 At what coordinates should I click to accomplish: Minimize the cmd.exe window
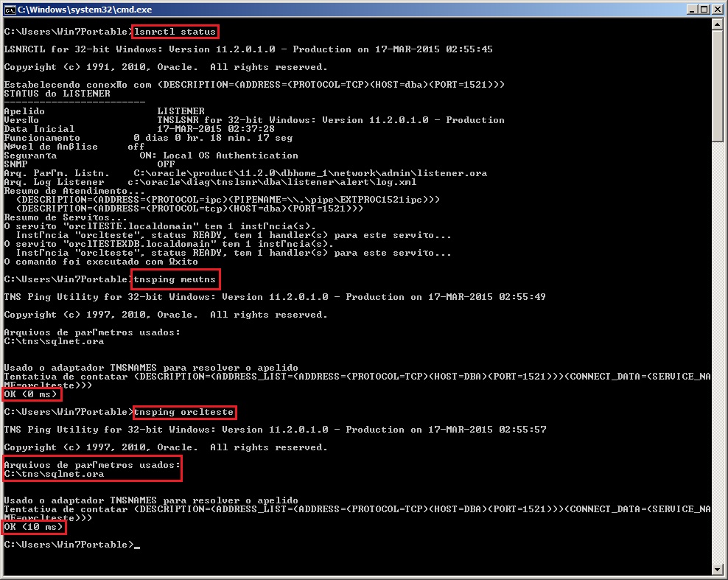click(x=692, y=10)
